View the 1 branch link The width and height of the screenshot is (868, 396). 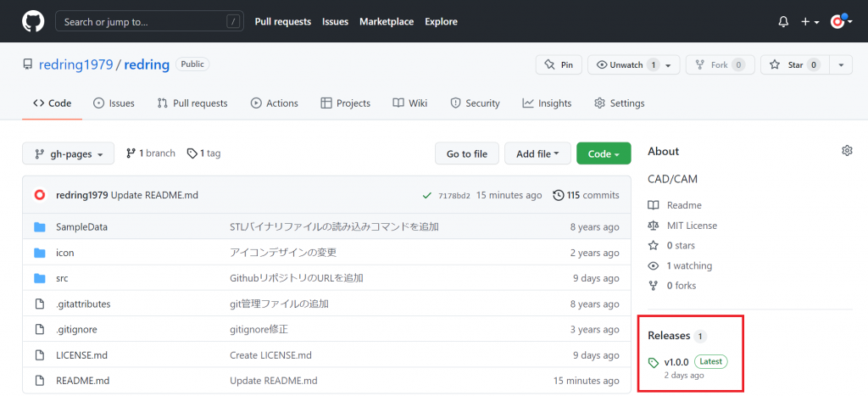point(151,153)
